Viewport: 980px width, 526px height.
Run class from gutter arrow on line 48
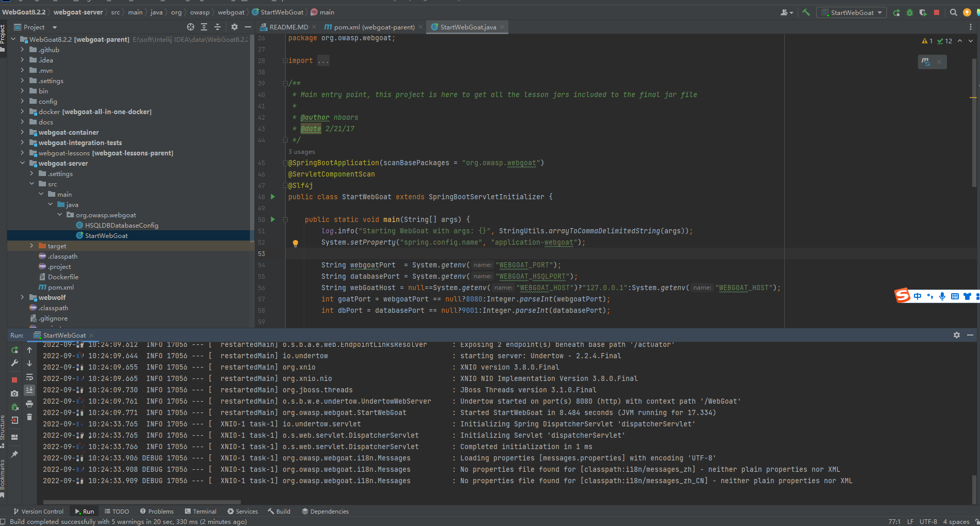(x=273, y=197)
